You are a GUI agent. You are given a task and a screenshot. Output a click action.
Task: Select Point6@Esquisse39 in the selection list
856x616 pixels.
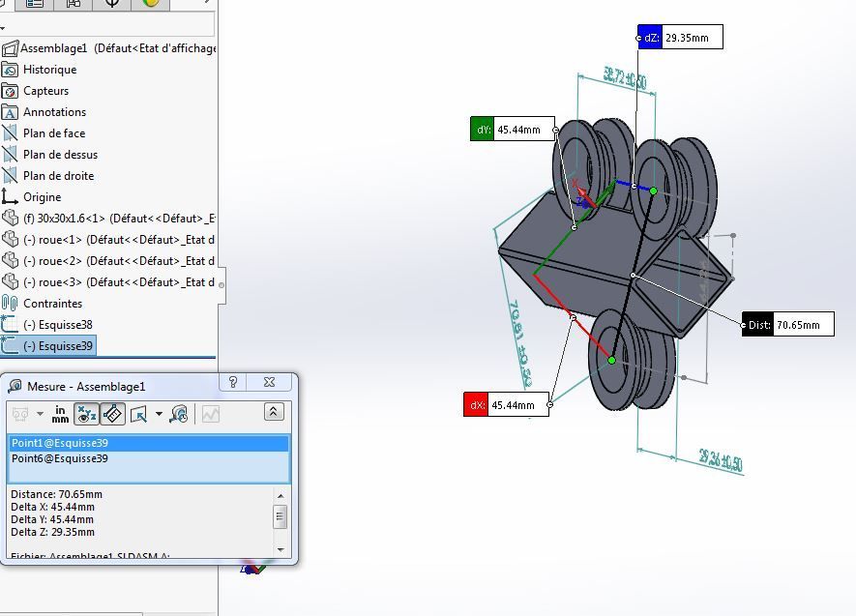point(149,458)
